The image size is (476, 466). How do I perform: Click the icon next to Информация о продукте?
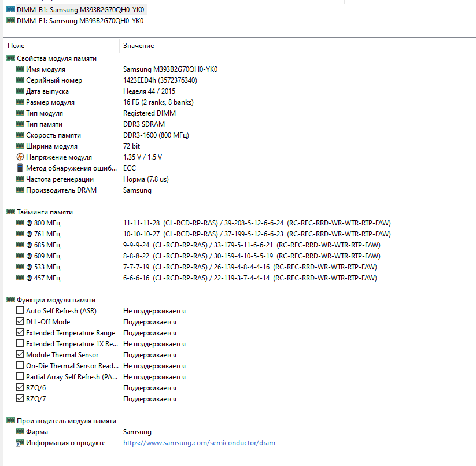[x=20, y=443]
